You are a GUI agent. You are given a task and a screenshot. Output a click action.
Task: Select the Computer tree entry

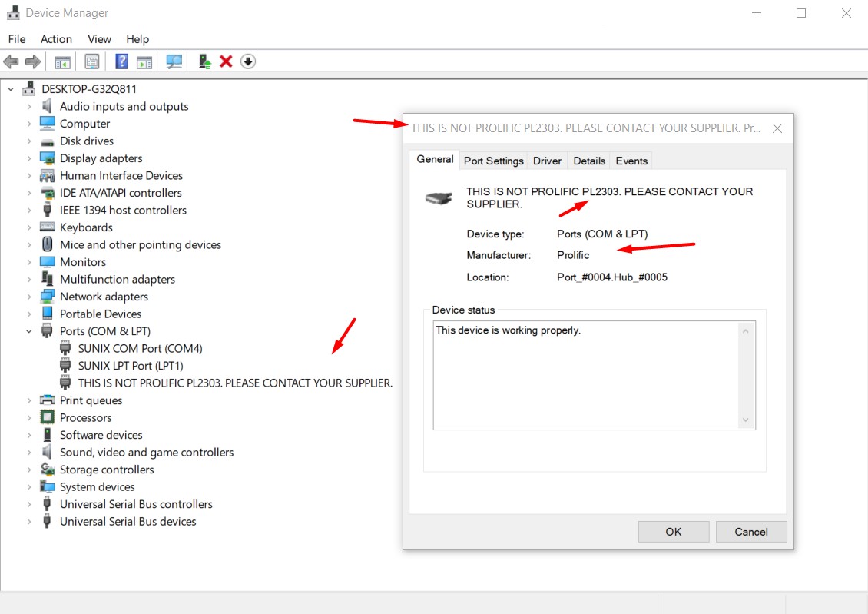tap(84, 124)
